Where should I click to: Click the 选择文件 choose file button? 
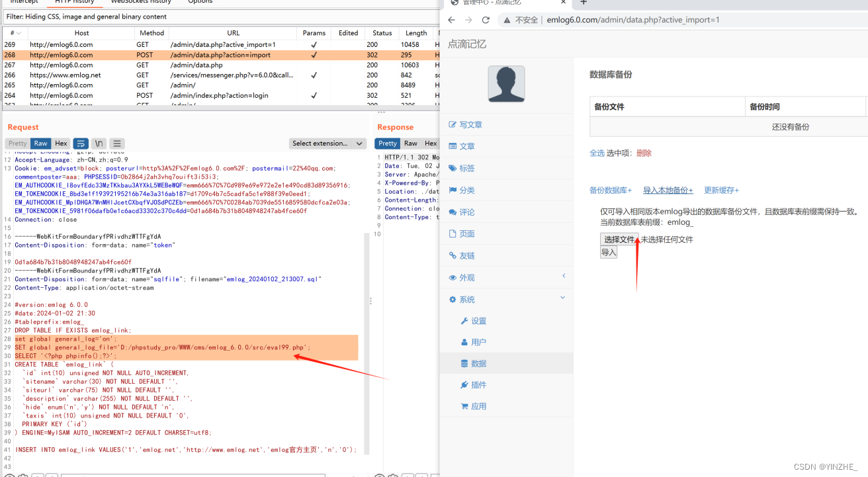(619, 239)
